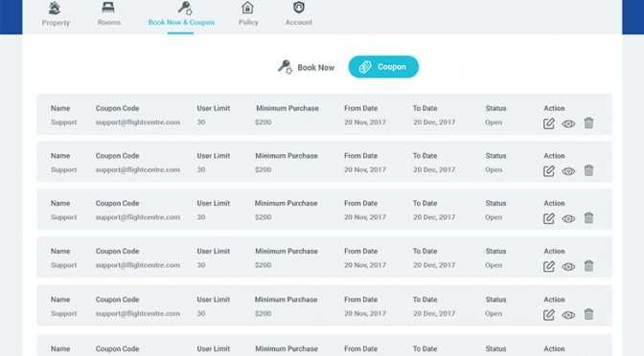Viewport: 644px width, 356px height.
Task: Show the fourth coupon via its eye icon
Action: point(568,267)
